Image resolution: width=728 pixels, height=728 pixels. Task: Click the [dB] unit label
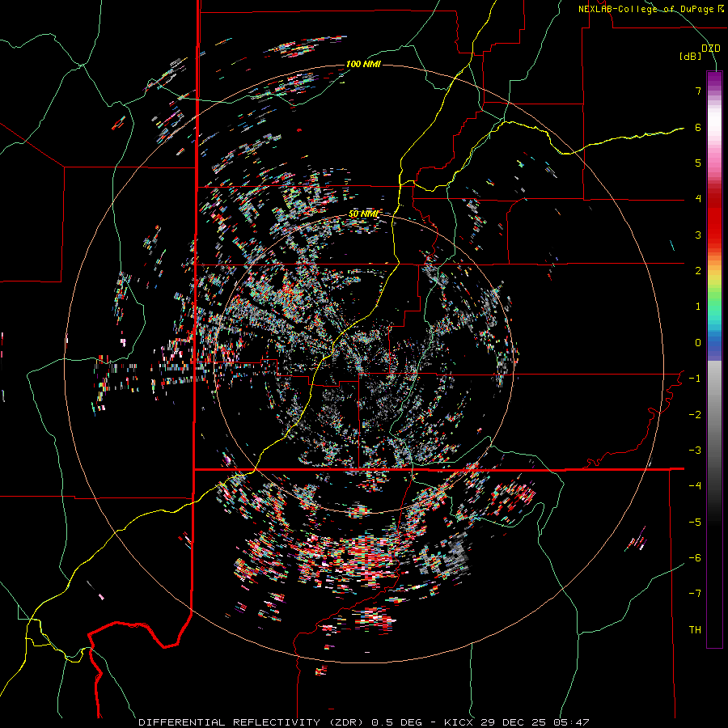point(690,57)
